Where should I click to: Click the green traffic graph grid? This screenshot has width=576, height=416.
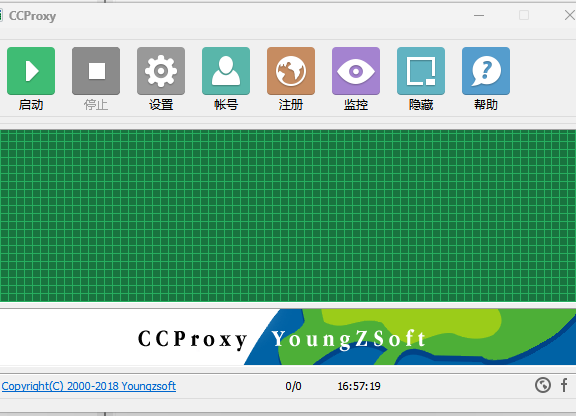coord(288,216)
